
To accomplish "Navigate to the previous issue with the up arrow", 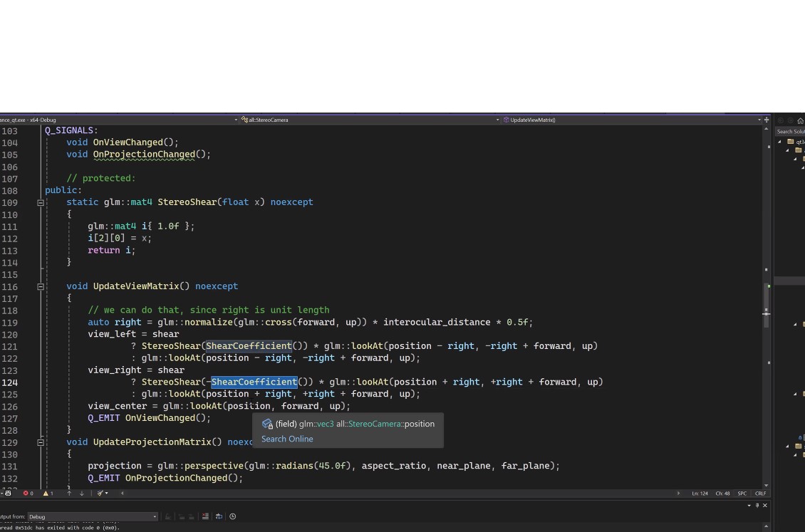I will point(69,493).
